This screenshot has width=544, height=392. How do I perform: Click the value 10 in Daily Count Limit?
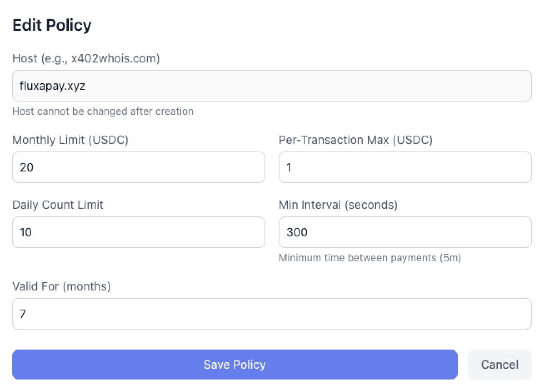pyautogui.click(x=26, y=232)
